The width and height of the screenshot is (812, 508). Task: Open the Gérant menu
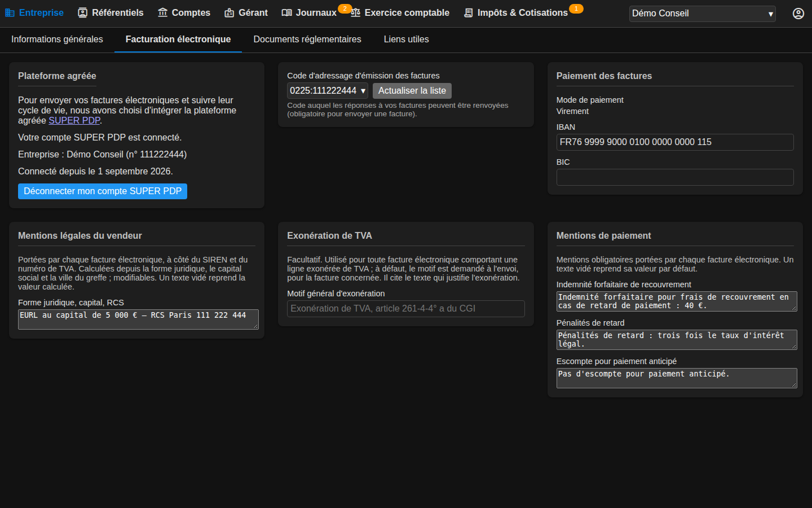246,12
